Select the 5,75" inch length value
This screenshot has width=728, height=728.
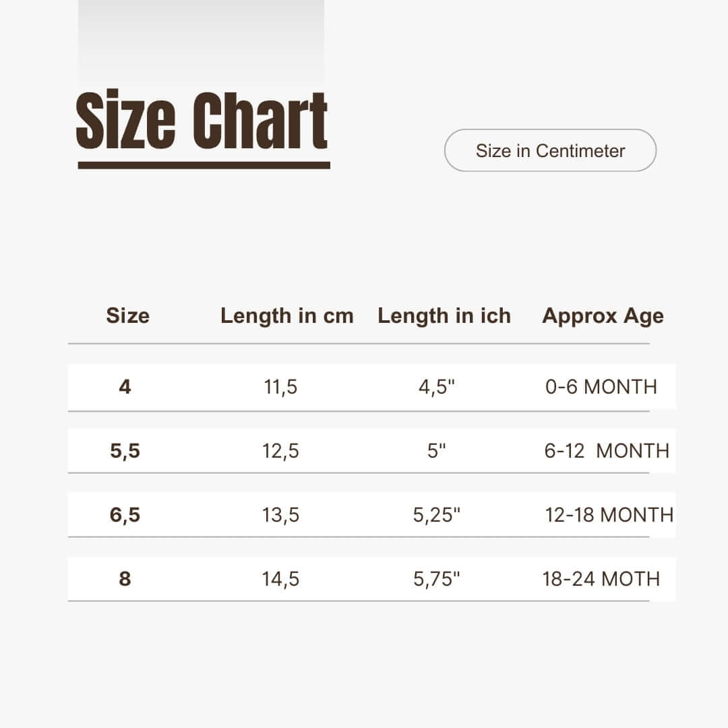point(437,579)
